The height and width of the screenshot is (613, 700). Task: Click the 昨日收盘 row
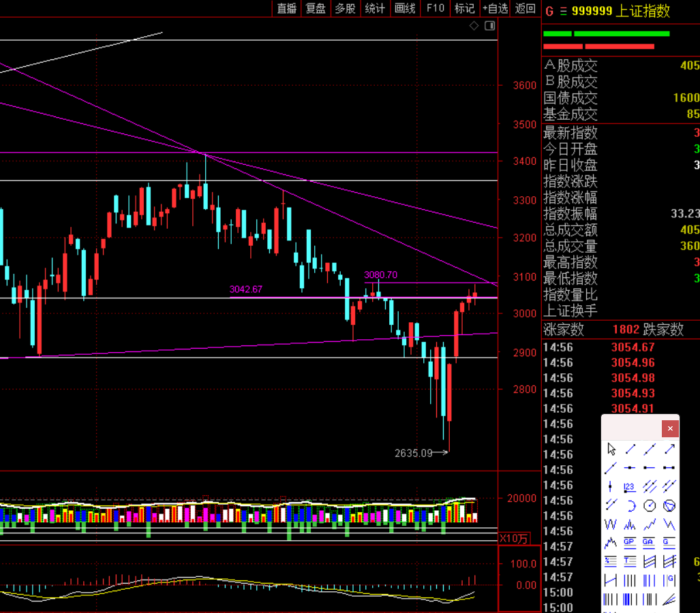pyautogui.click(x=622, y=165)
